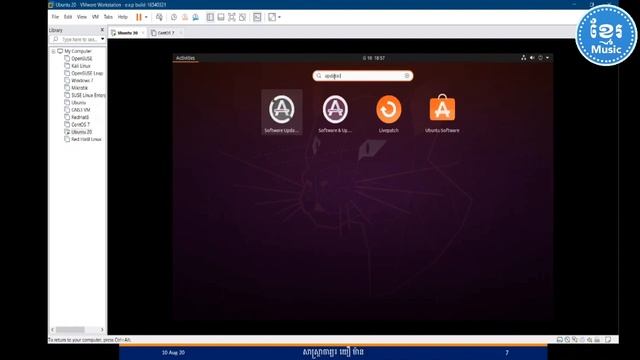640x360 pixels.
Task: Select Kali Linux in the library
Action: (78, 66)
